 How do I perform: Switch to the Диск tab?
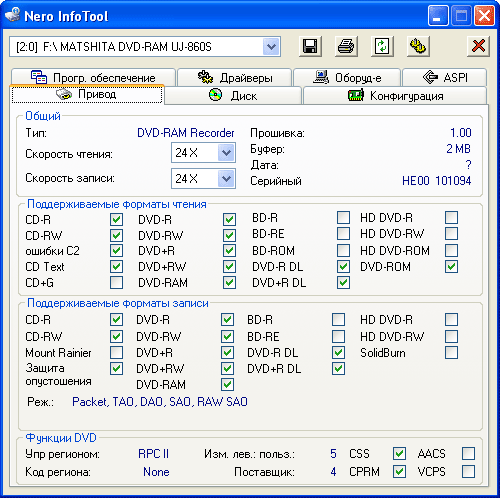click(x=233, y=96)
